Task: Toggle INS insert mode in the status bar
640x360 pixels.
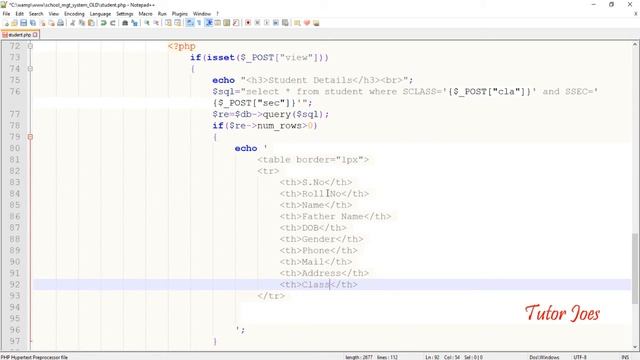Action: point(625,357)
